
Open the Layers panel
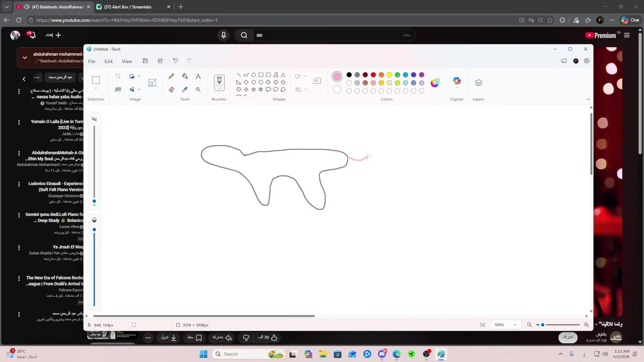(478, 82)
